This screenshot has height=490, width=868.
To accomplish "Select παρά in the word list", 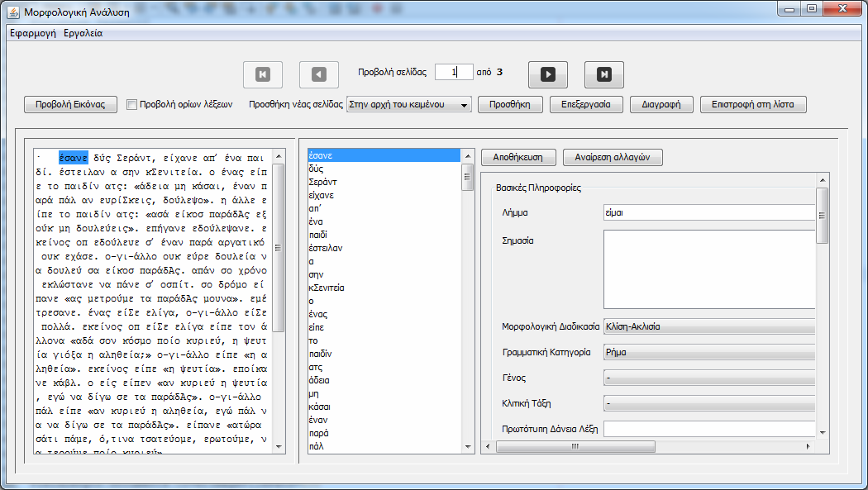I will click(x=384, y=434).
